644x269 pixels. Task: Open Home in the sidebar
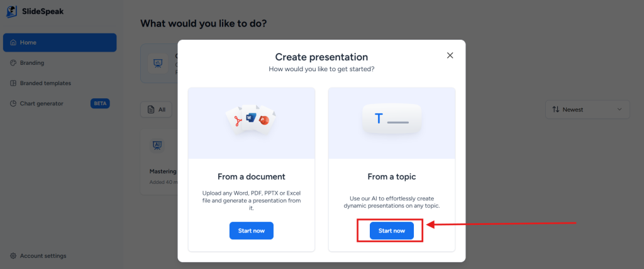click(x=60, y=42)
